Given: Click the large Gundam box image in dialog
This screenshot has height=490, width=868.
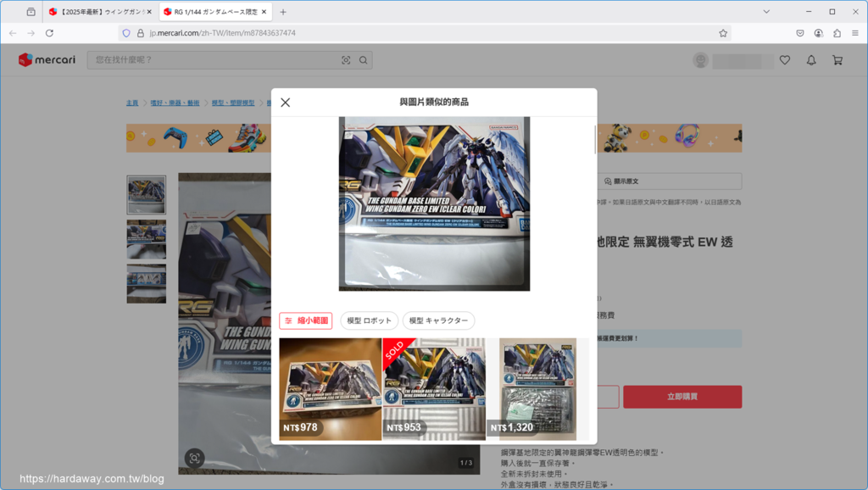Looking at the screenshot, I should pos(434,203).
